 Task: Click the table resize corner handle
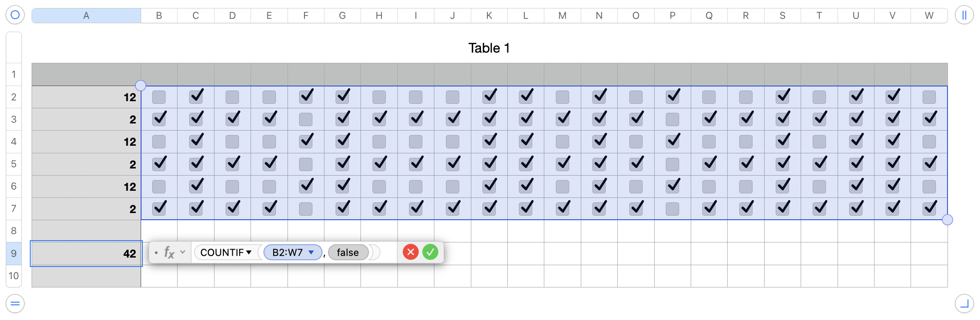click(964, 304)
